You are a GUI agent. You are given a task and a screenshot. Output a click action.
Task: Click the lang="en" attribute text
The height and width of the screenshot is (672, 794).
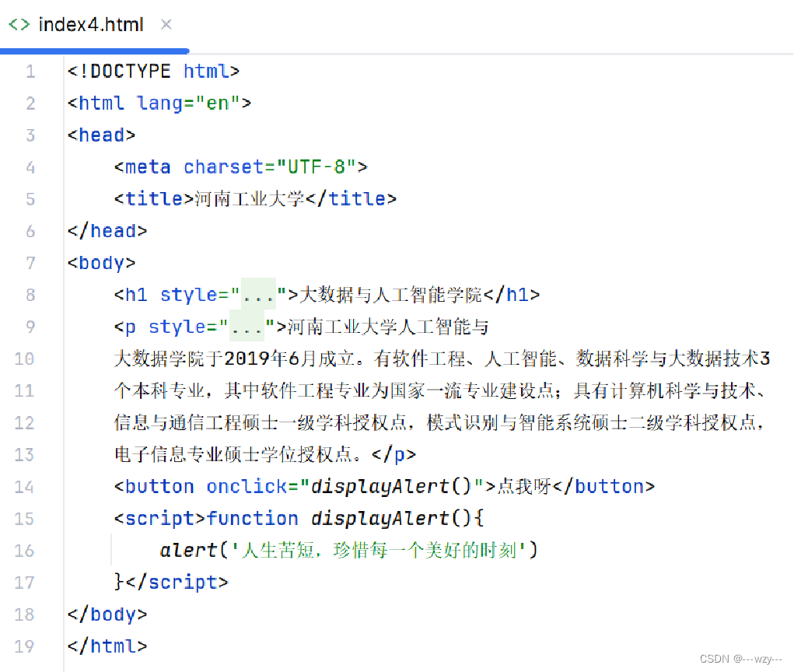tap(188, 103)
